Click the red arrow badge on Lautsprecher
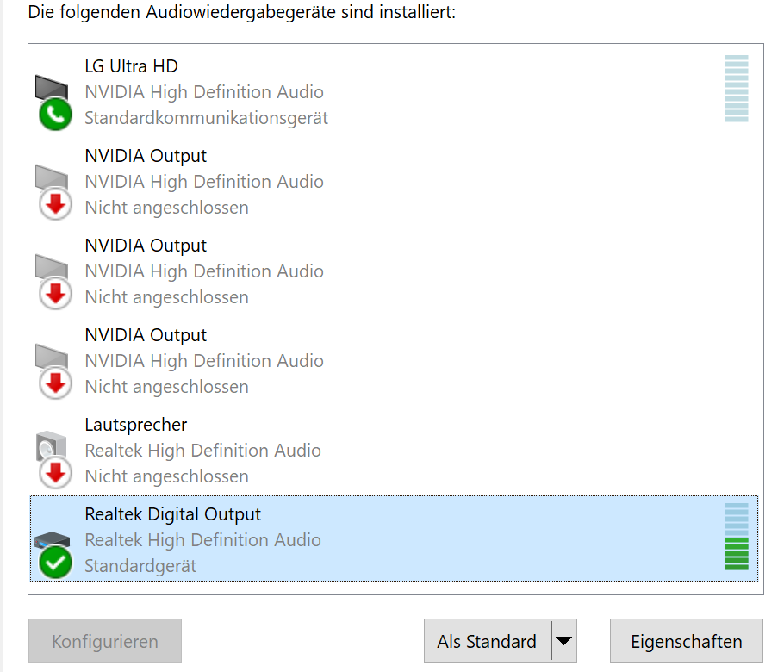Screen dimensions: 784x672 [x=55, y=473]
